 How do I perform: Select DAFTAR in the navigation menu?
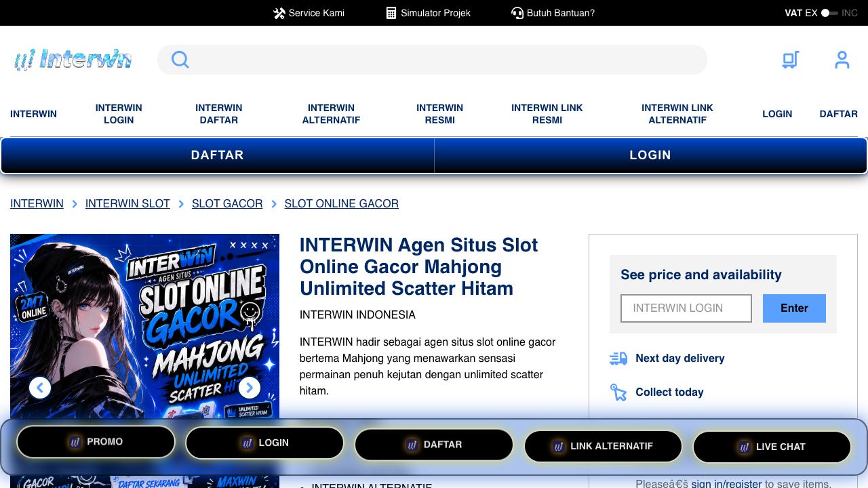(838, 114)
